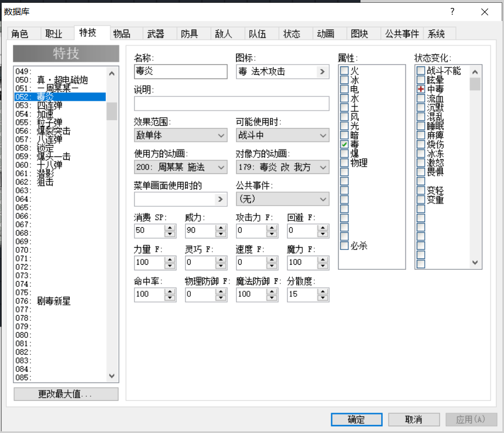Toggle the 中毒 state change checkbox
Image resolution: width=504 pixels, height=433 pixels.
(x=421, y=89)
